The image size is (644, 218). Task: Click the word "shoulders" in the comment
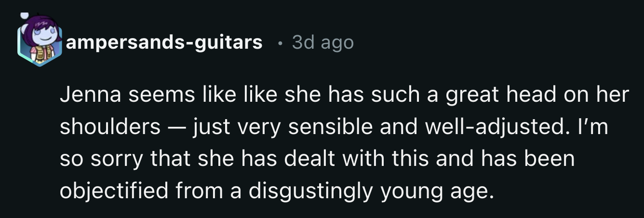[110, 127]
